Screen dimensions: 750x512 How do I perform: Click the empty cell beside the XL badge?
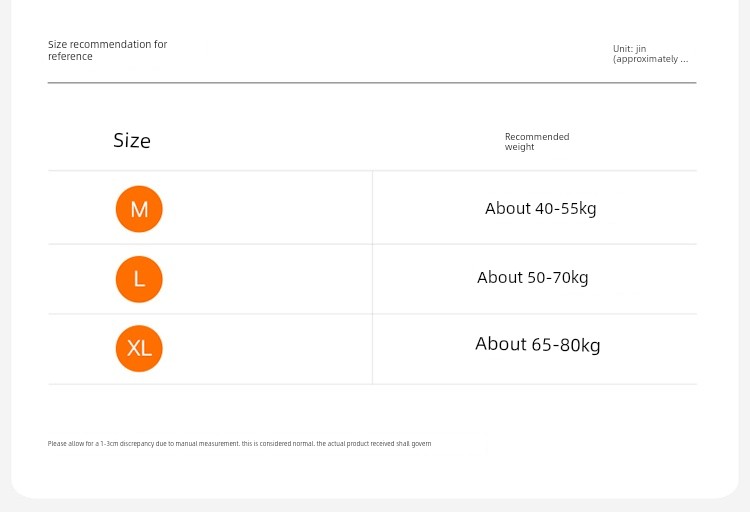point(268,349)
